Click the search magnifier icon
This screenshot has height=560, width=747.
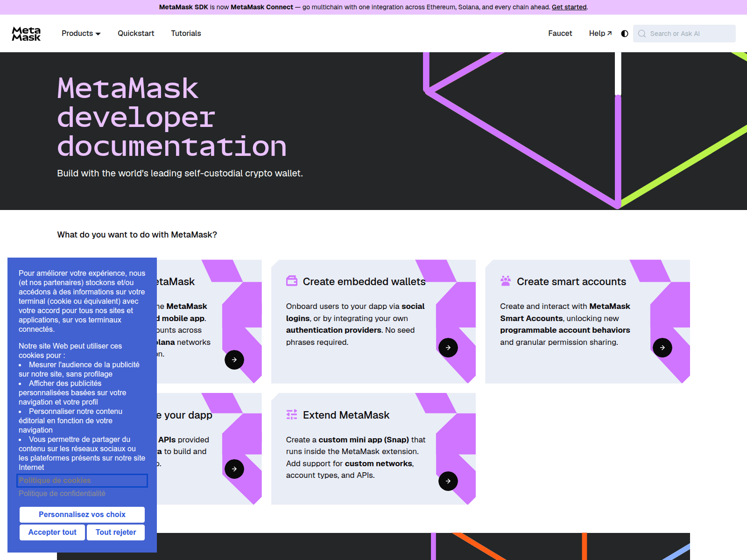[x=642, y=34]
